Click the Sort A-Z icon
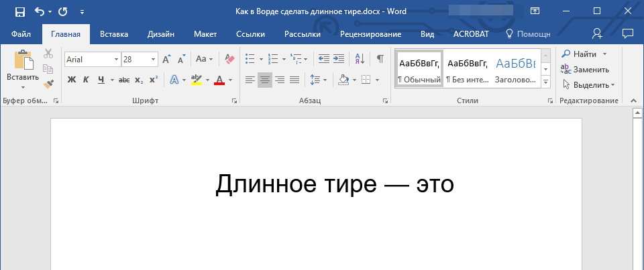This screenshot has width=644, height=270. pyautogui.click(x=359, y=59)
